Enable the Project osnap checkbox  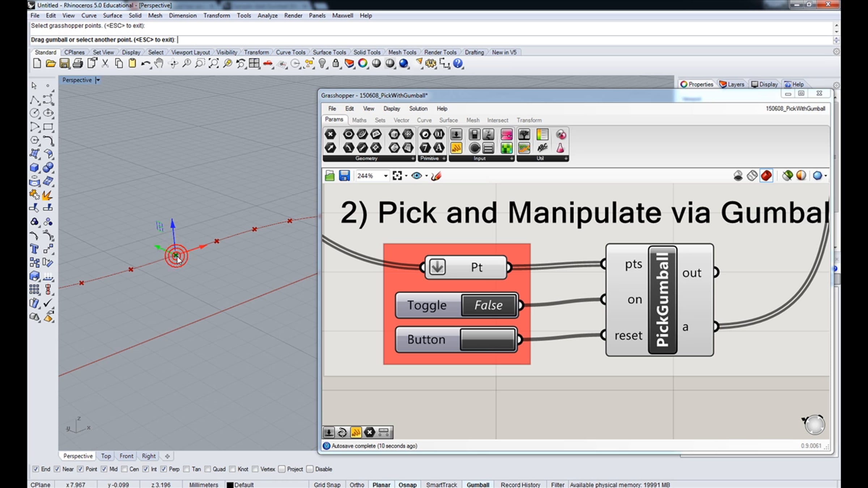(x=282, y=469)
